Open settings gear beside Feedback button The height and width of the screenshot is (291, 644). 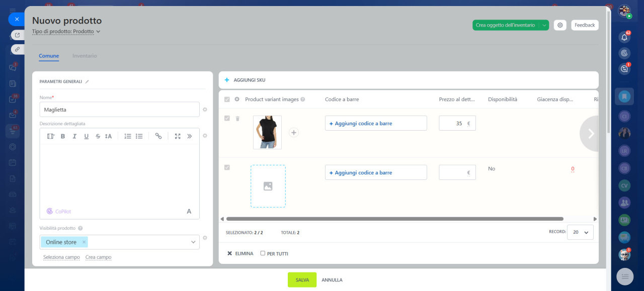560,25
